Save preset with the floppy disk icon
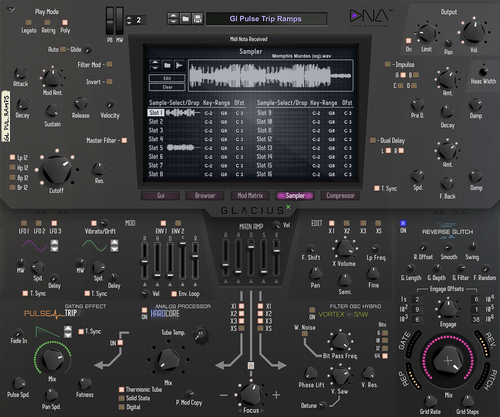Viewport: 500px width, 417px height. click(x=198, y=19)
